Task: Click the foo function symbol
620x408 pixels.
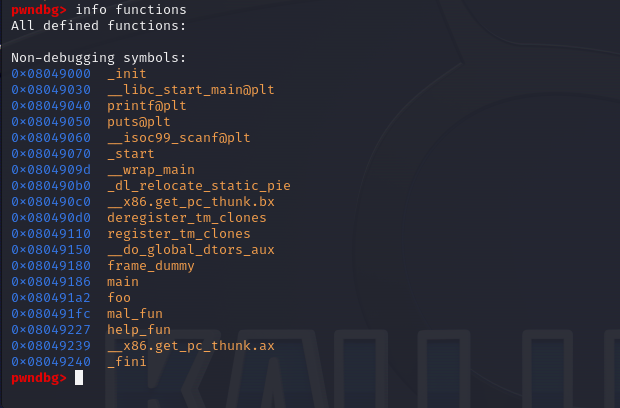Action: coord(119,298)
